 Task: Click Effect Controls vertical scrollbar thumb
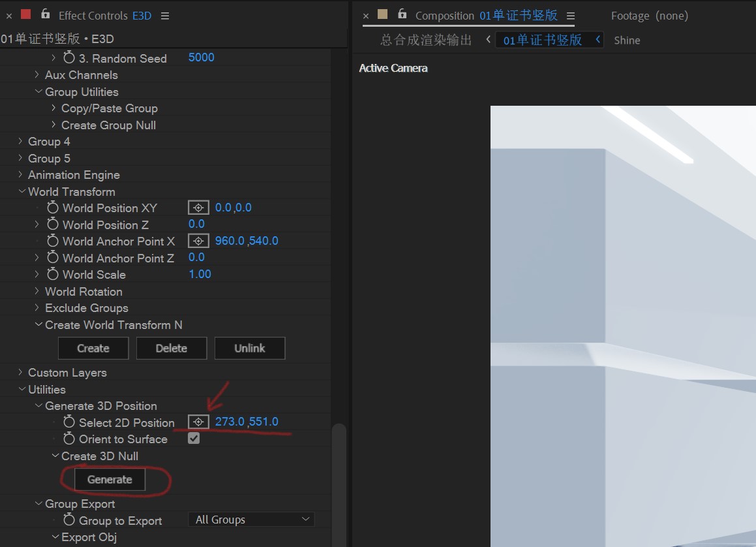pos(339,484)
